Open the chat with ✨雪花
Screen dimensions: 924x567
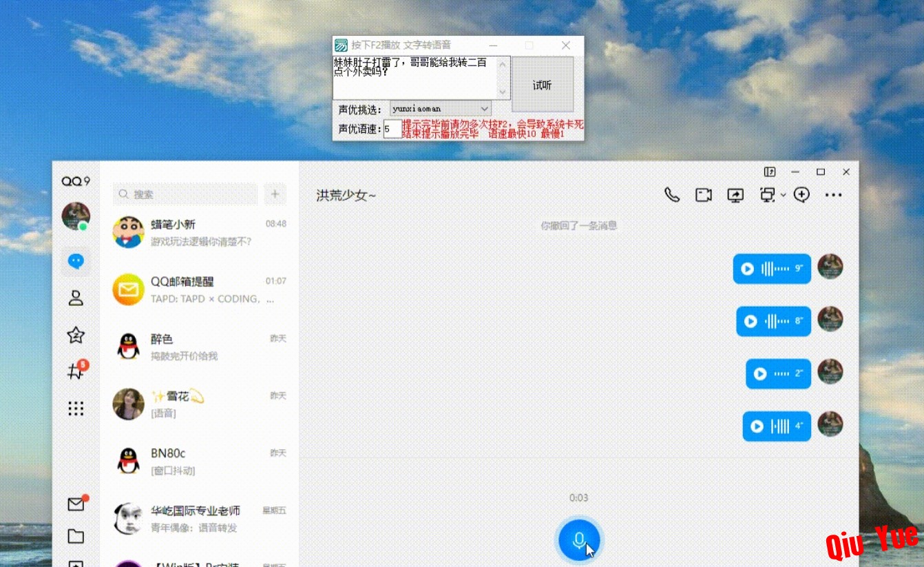point(200,404)
